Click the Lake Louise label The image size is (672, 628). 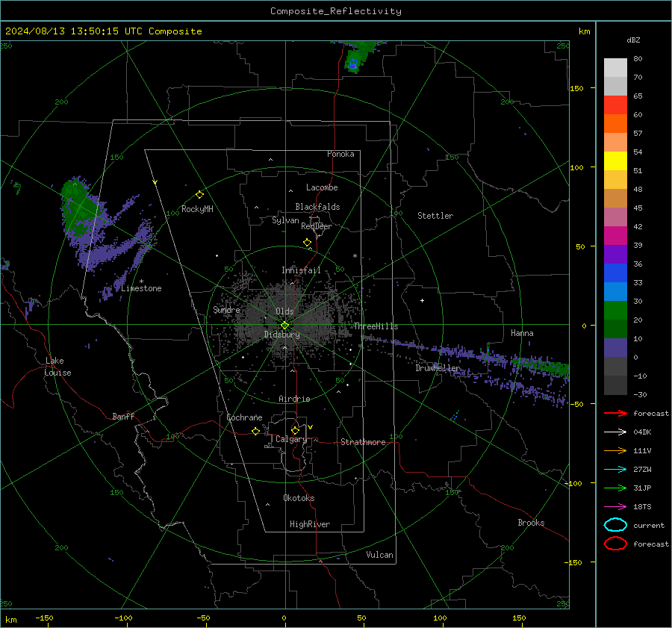(57, 367)
